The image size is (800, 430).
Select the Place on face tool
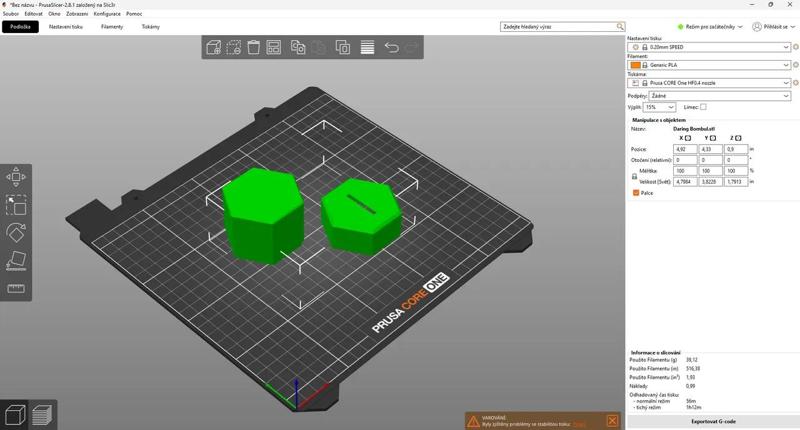click(x=16, y=260)
